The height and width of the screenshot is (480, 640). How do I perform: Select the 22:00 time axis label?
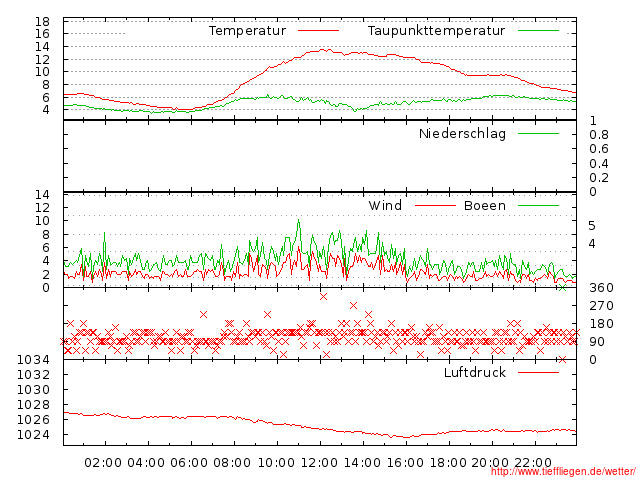tap(533, 463)
